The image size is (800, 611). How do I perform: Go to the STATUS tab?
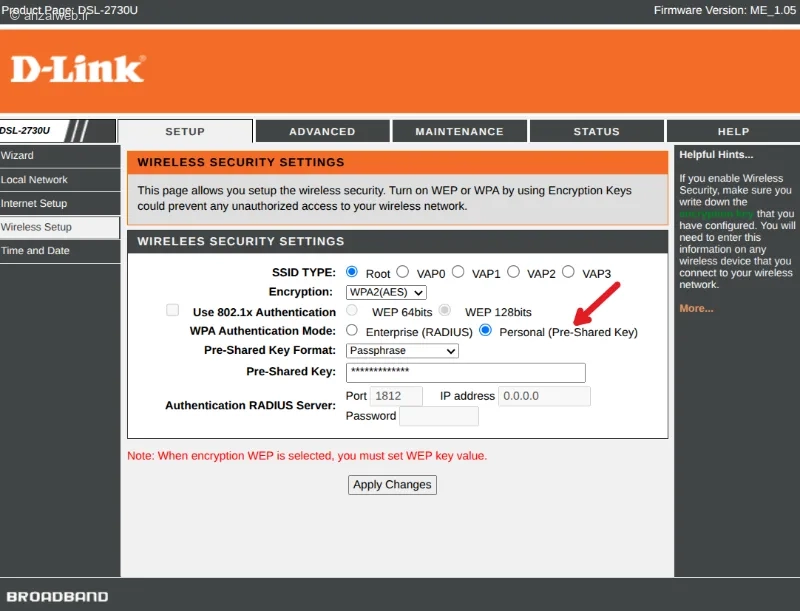[596, 132]
